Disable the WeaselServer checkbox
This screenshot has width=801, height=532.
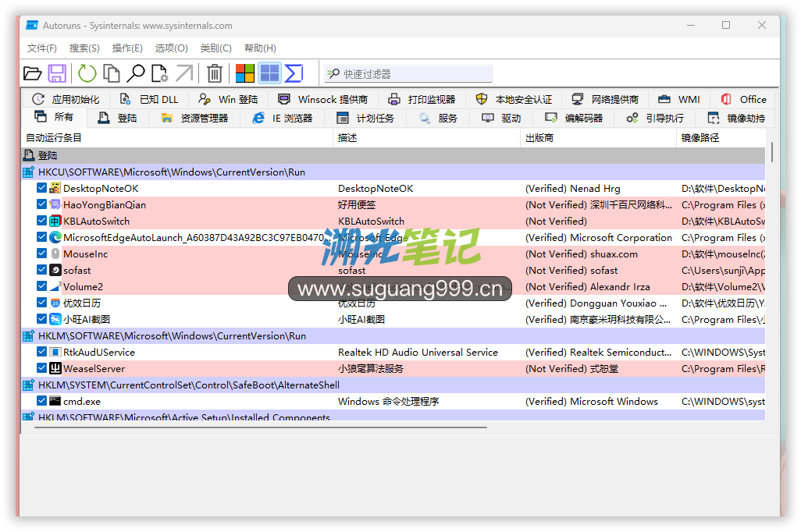42,368
